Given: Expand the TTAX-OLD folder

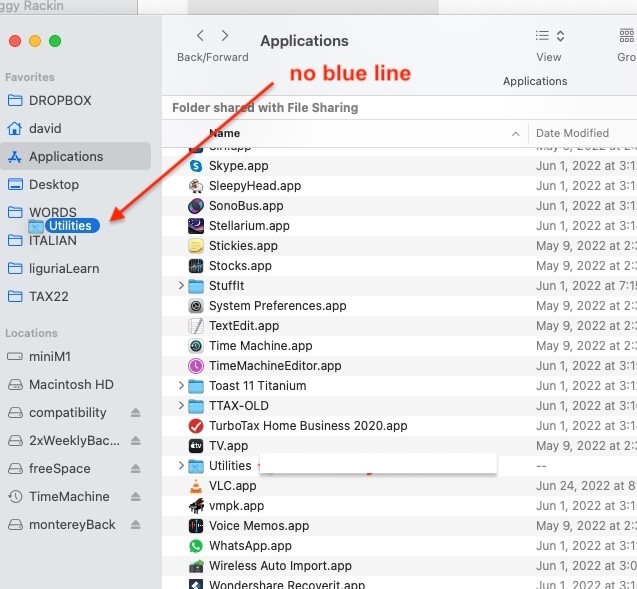Looking at the screenshot, I should [181, 405].
